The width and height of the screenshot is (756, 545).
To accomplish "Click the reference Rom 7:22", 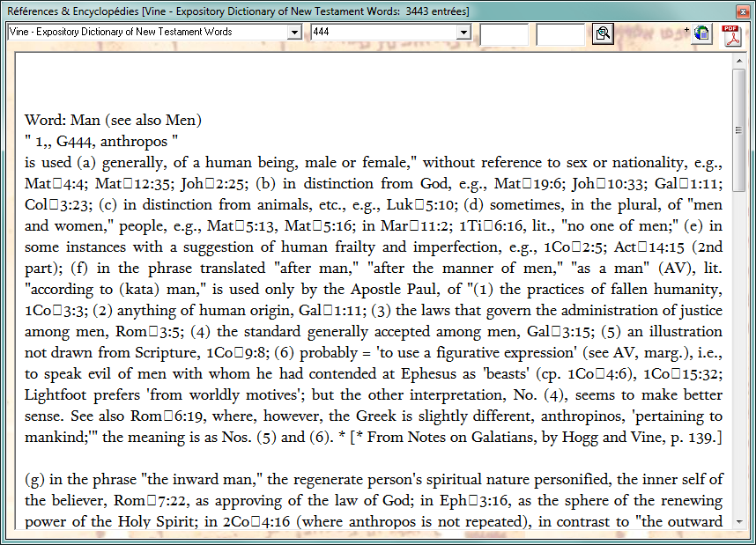I will [x=150, y=500].
